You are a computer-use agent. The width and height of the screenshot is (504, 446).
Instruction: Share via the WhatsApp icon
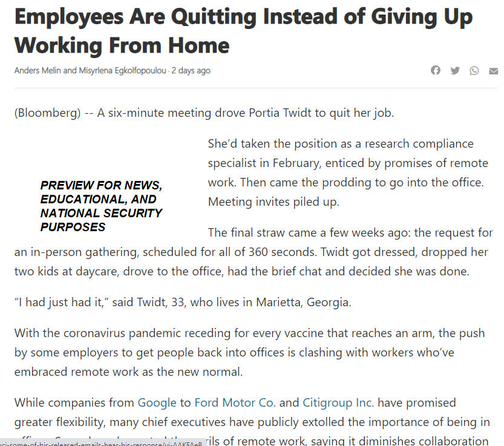point(474,71)
